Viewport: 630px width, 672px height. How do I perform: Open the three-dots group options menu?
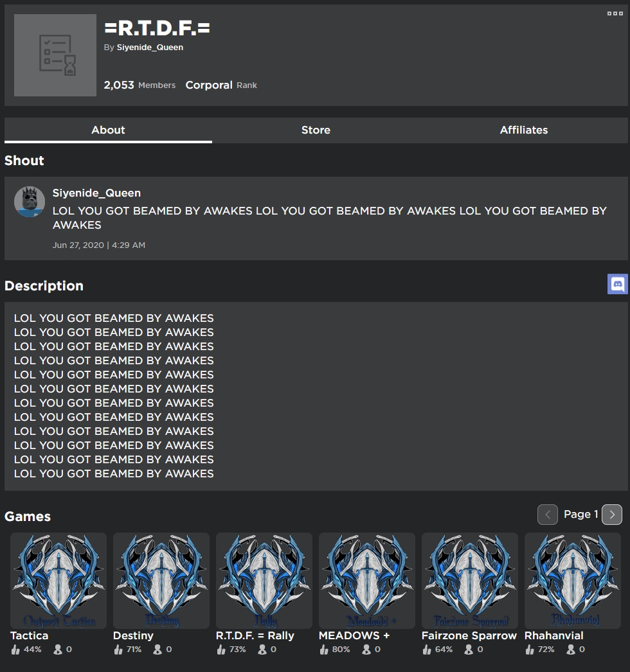pyautogui.click(x=615, y=13)
